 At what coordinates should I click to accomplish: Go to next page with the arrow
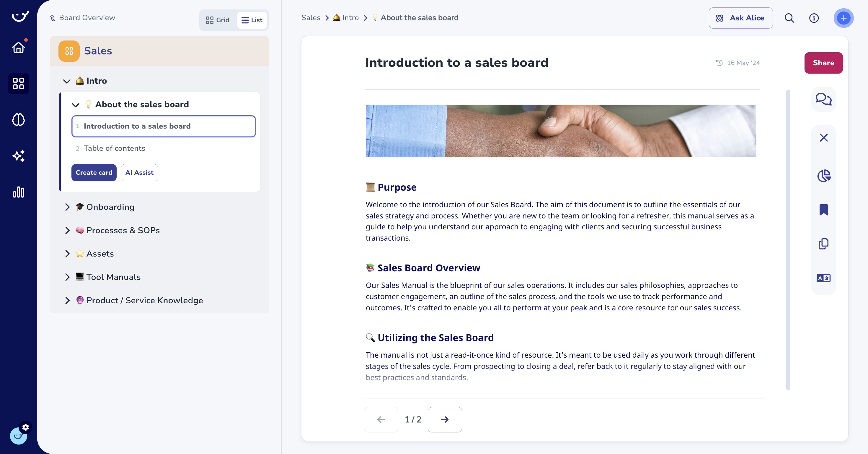pos(444,420)
